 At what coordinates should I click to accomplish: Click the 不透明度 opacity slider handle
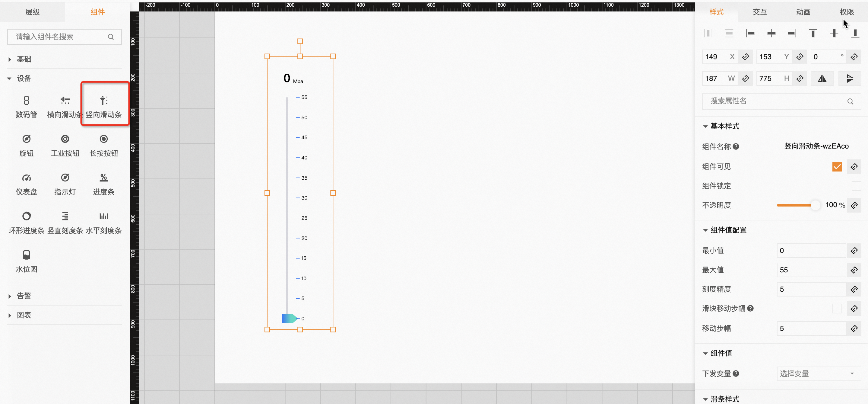815,205
